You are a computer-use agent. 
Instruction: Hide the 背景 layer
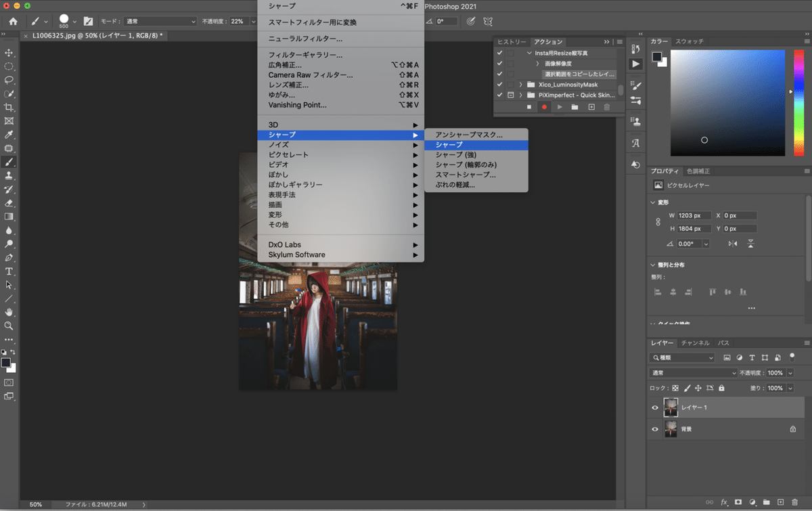654,429
